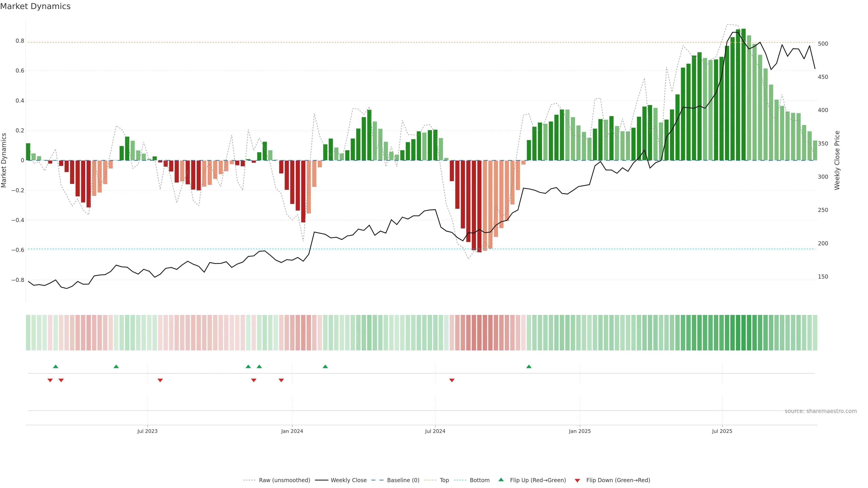Toggle the Weekly Close series in legend

[348, 480]
